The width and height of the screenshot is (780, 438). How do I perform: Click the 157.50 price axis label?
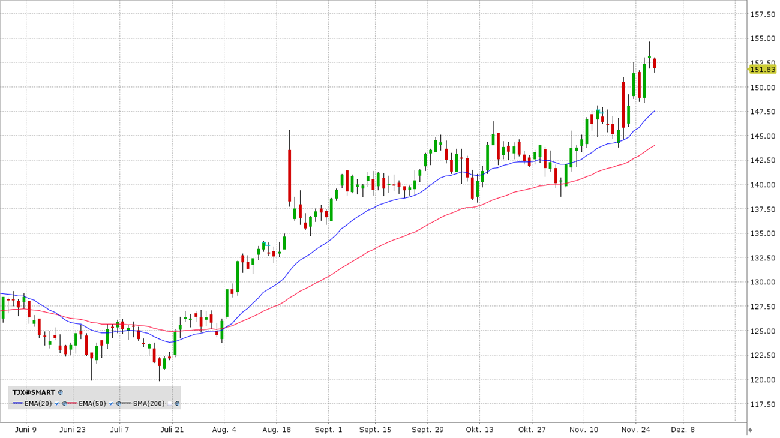763,14
